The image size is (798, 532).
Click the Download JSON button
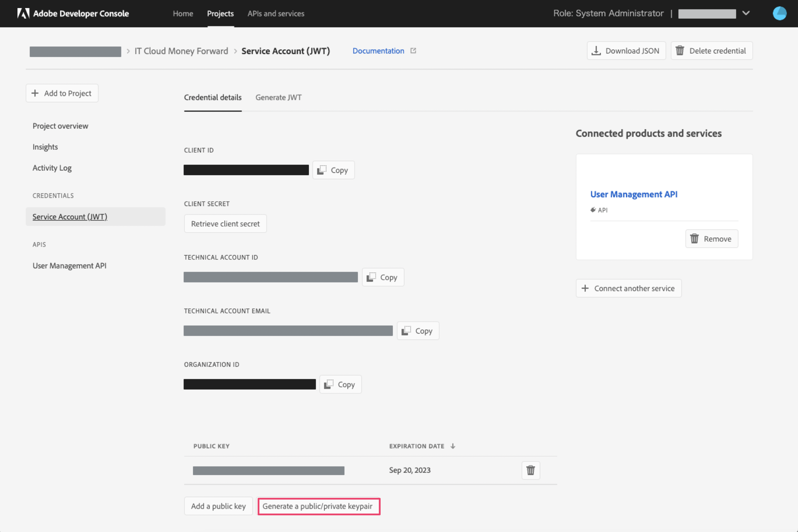[626, 51]
